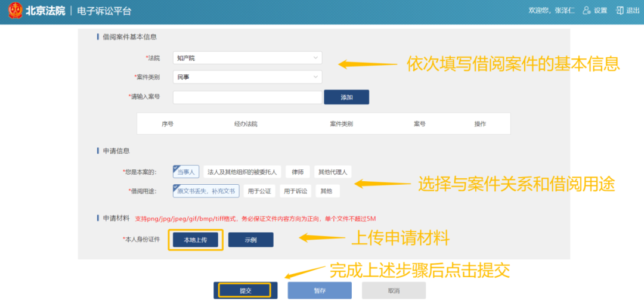This screenshot has width=644, height=301.
Task: Open 设置 settings in header
Action: pyautogui.click(x=595, y=11)
